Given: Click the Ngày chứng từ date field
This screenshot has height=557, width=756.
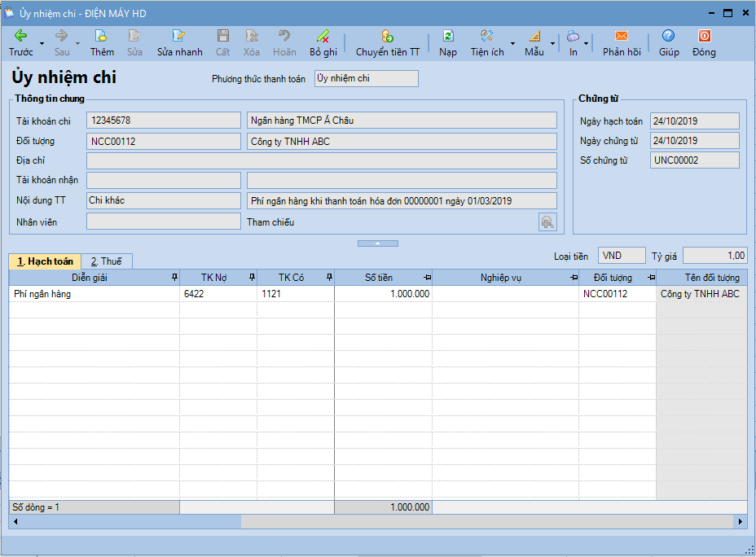Looking at the screenshot, I should [x=694, y=141].
